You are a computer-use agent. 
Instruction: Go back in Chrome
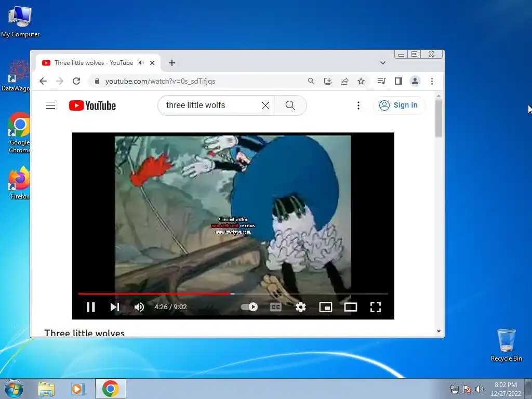pyautogui.click(x=43, y=81)
